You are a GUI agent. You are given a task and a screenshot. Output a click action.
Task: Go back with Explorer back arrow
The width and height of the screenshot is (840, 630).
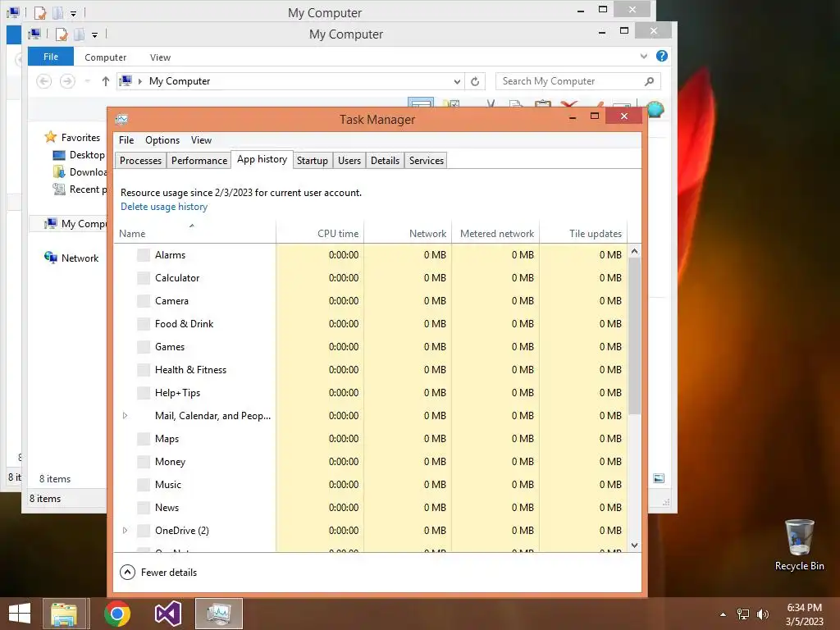pyautogui.click(x=44, y=81)
